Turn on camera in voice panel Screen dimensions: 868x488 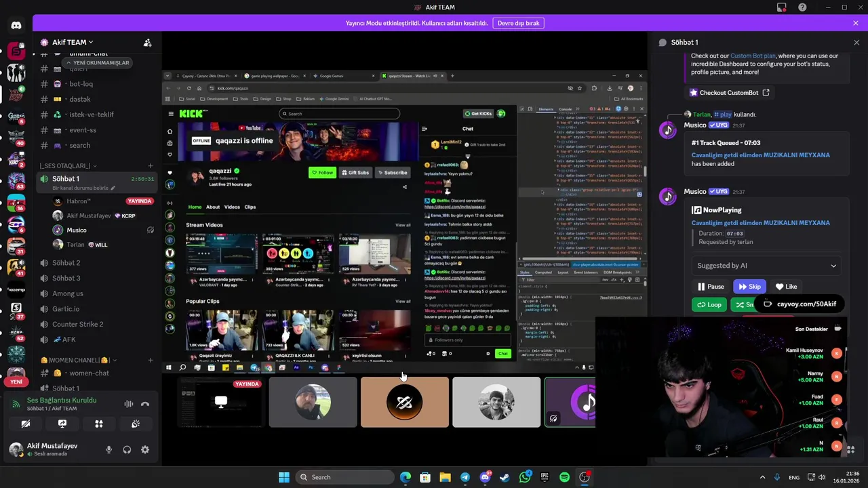26,424
